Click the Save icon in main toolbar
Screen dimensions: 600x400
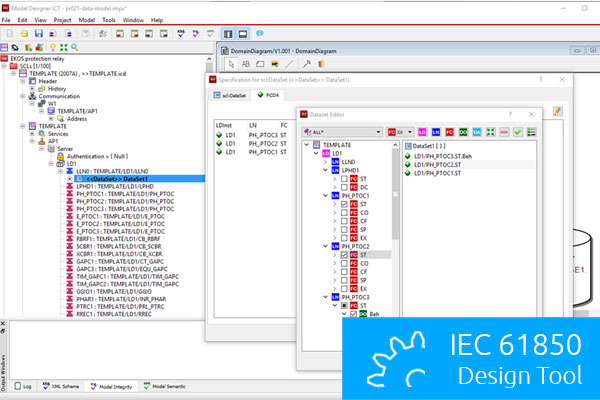pyautogui.click(x=38, y=33)
